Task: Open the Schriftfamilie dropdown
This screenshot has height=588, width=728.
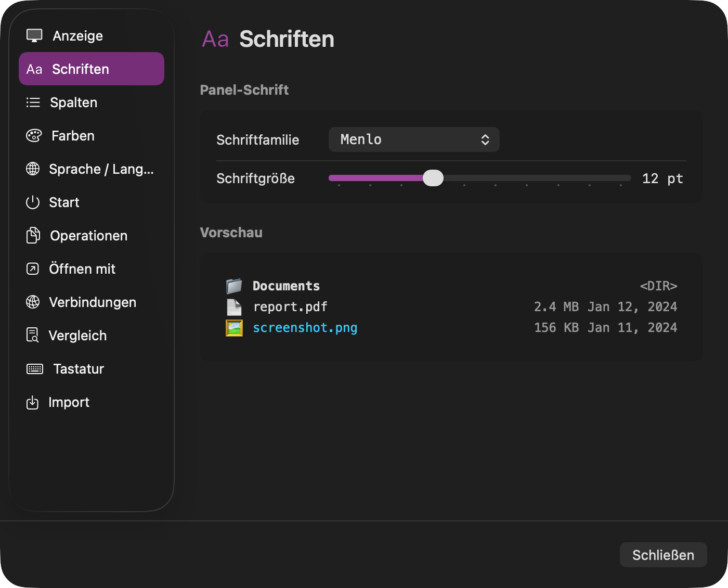Action: 413,139
